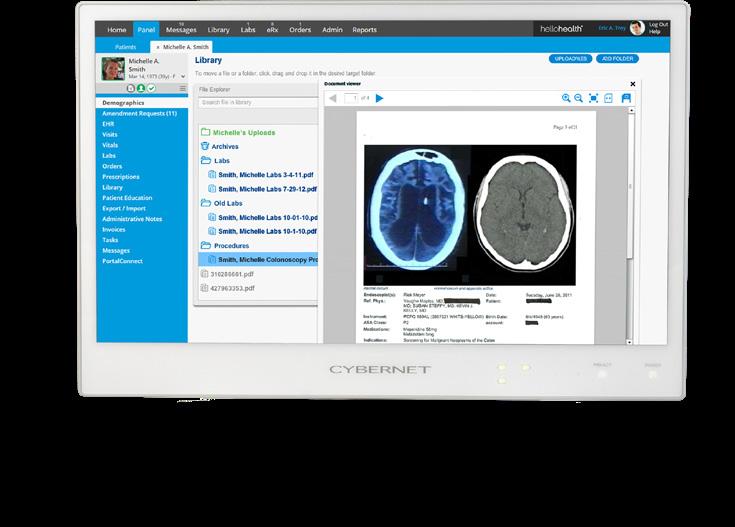The image size is (735, 527).
Task: Click the Search file in library field
Action: (258, 102)
